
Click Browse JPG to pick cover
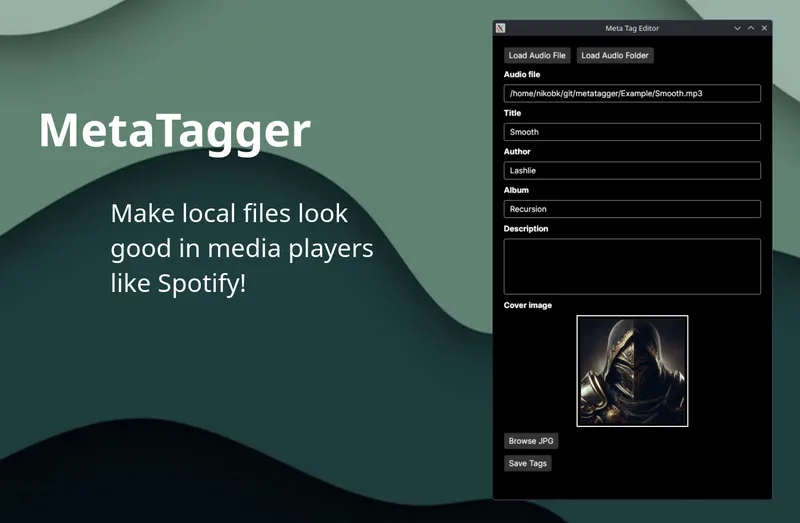tap(531, 441)
